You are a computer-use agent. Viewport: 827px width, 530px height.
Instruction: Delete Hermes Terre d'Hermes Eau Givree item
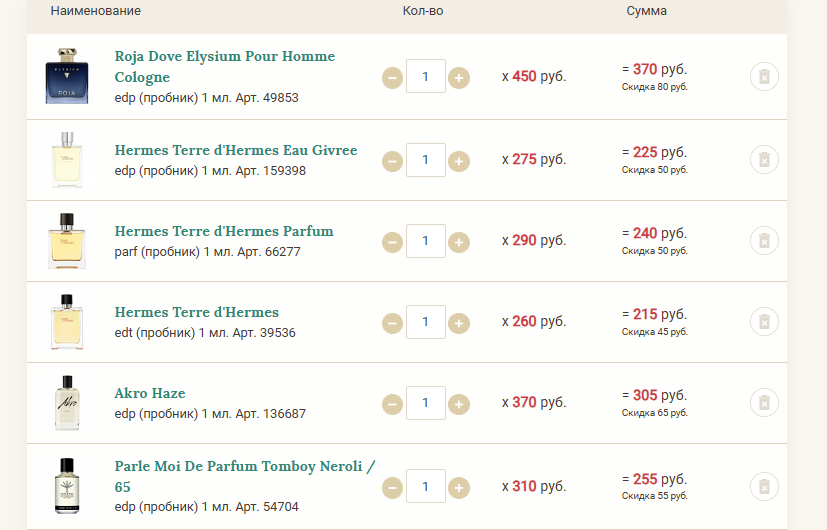[x=763, y=159]
